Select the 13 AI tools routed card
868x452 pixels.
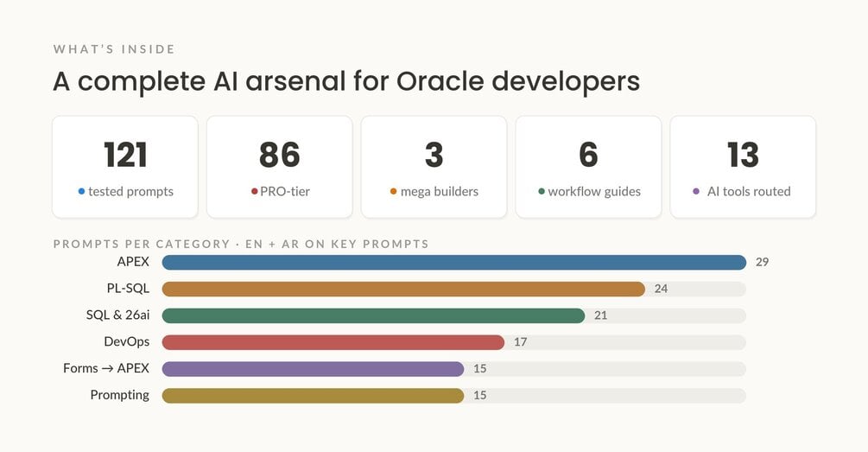(743, 167)
